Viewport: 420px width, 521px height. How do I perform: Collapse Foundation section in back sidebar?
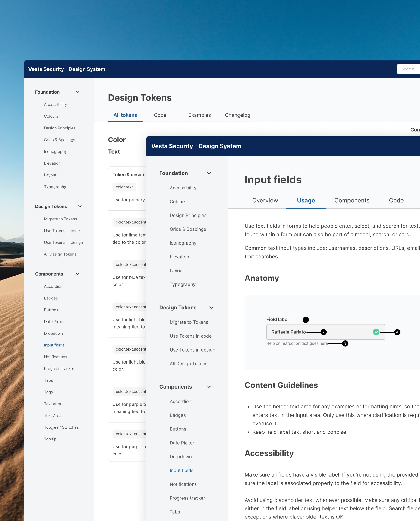(77, 92)
